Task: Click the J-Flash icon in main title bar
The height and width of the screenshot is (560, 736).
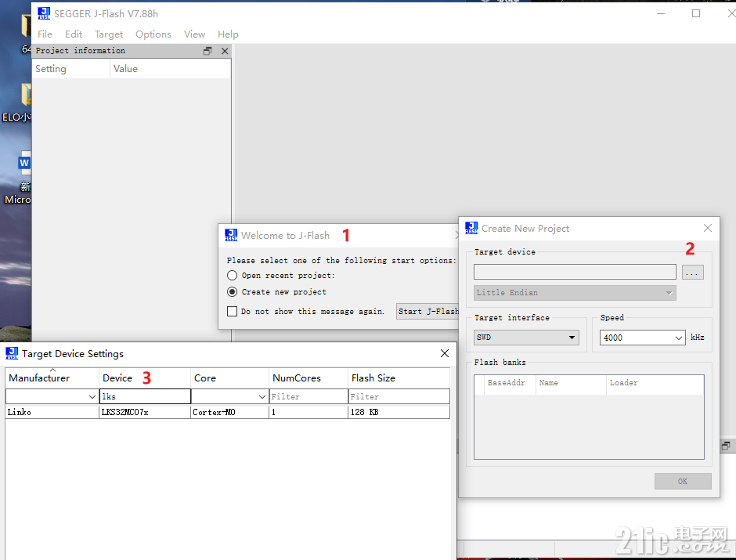Action: 44,13
